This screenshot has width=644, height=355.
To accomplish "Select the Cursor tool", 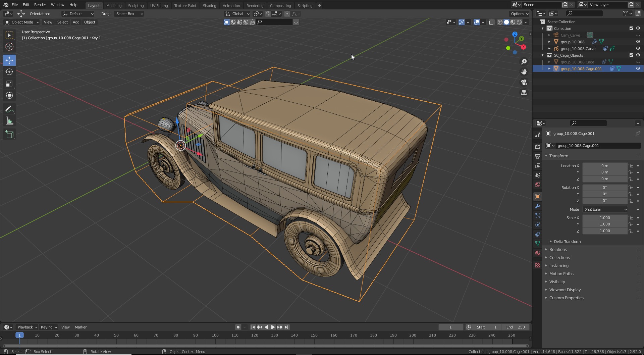I will [x=9, y=47].
